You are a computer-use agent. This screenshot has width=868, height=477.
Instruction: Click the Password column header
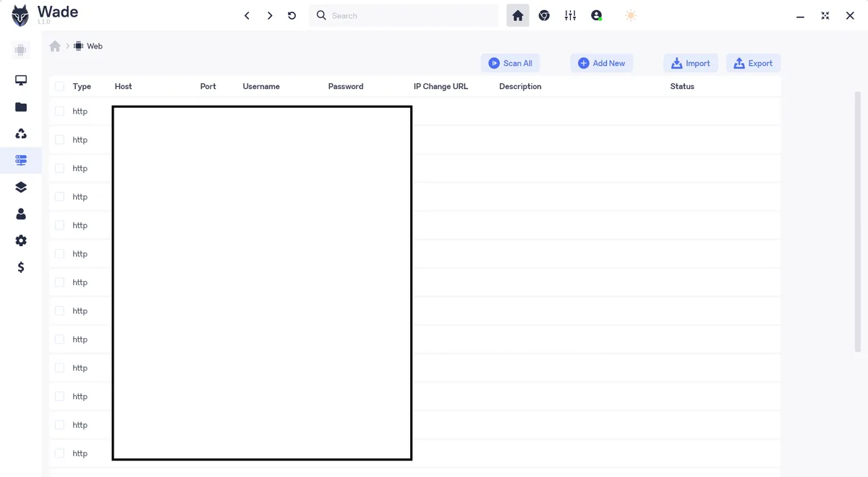click(346, 86)
